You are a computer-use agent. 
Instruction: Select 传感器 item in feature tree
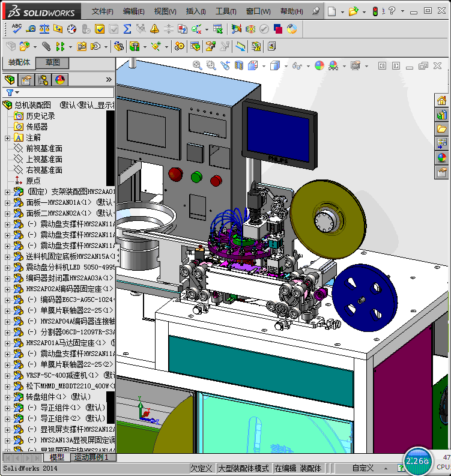[x=37, y=127]
